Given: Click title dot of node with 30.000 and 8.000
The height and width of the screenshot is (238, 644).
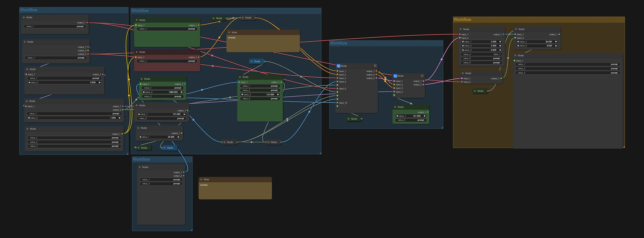Looking at the screenshot, I should 516,29.
